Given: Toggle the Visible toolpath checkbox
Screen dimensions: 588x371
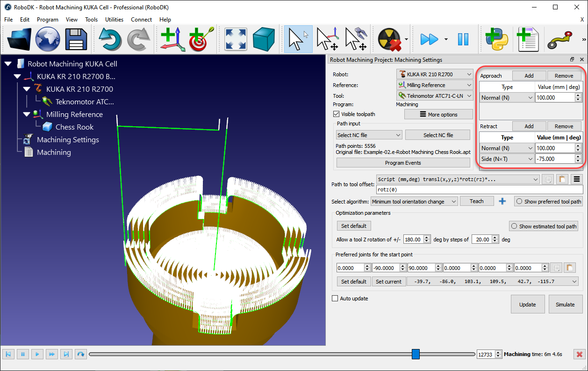Looking at the screenshot, I should coord(336,114).
